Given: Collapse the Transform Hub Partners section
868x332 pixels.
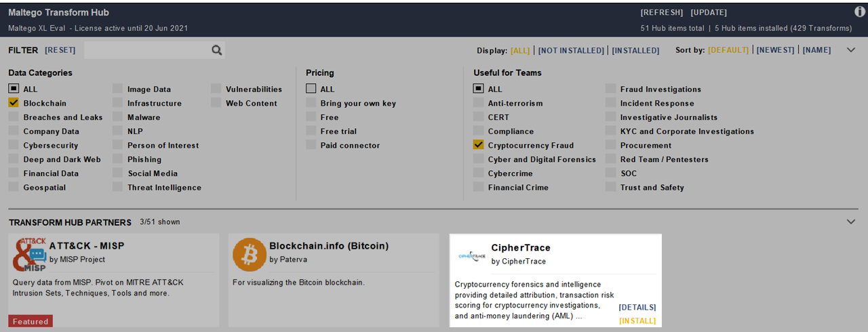Looking at the screenshot, I should [x=852, y=222].
